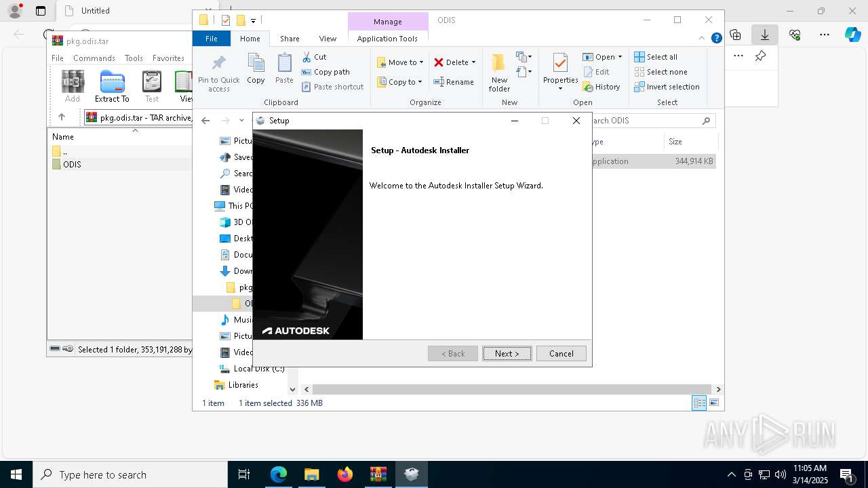Collapse the Explorer ribbon with chevron
Screen dimensions: 868x488
703,39
